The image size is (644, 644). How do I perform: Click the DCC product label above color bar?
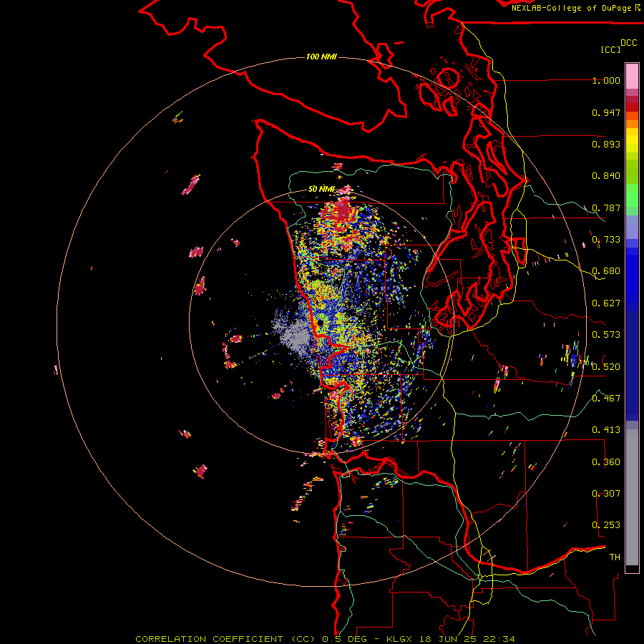(x=629, y=43)
